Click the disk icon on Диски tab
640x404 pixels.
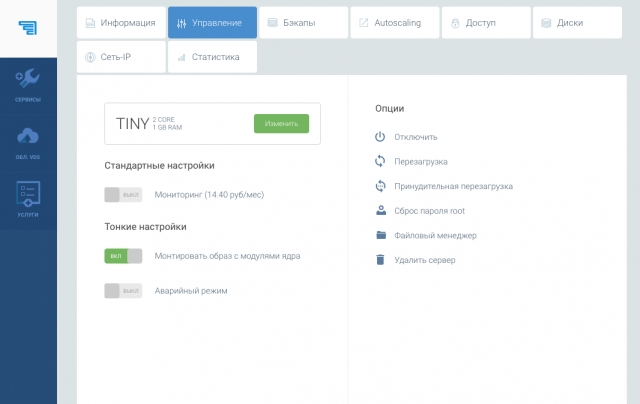(x=546, y=23)
